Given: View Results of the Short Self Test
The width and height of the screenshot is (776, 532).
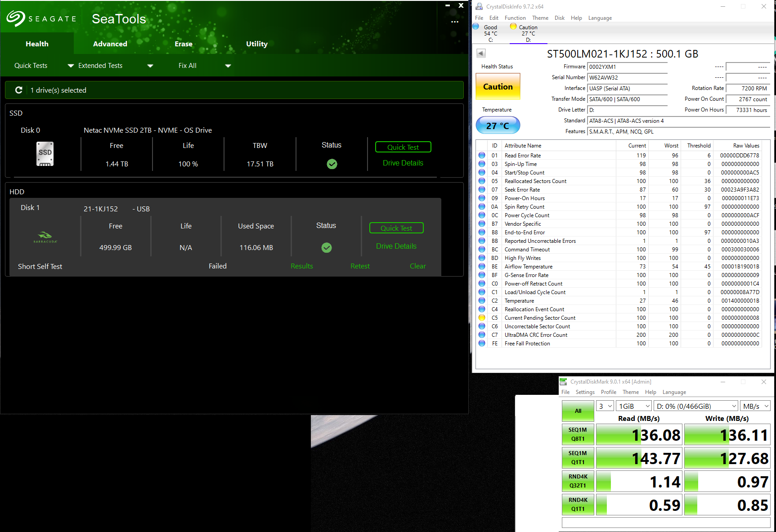Looking at the screenshot, I should click(x=302, y=266).
